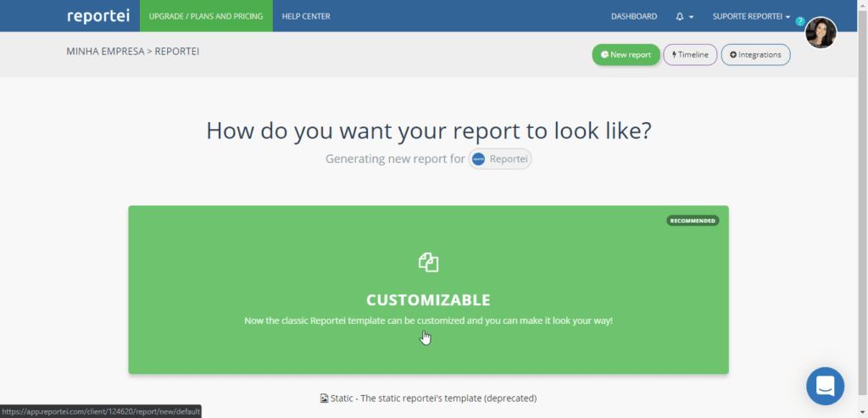Select the Static deprecated template link
Screen dimensions: 868x418
428,398
